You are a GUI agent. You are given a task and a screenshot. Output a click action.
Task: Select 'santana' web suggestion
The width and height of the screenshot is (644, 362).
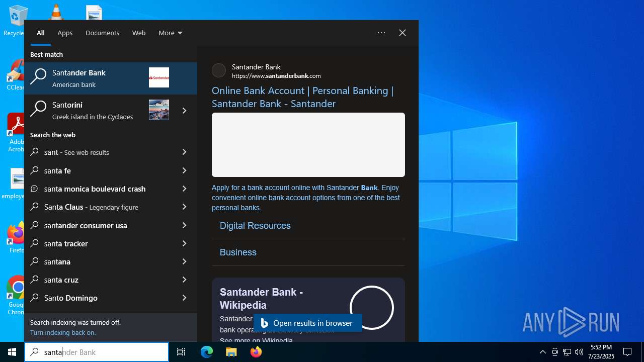coord(98,261)
